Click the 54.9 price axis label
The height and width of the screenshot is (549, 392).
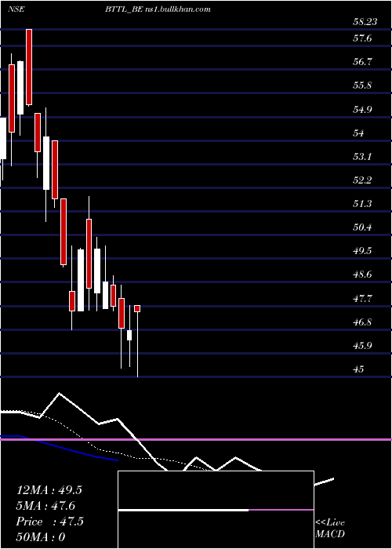362,109
